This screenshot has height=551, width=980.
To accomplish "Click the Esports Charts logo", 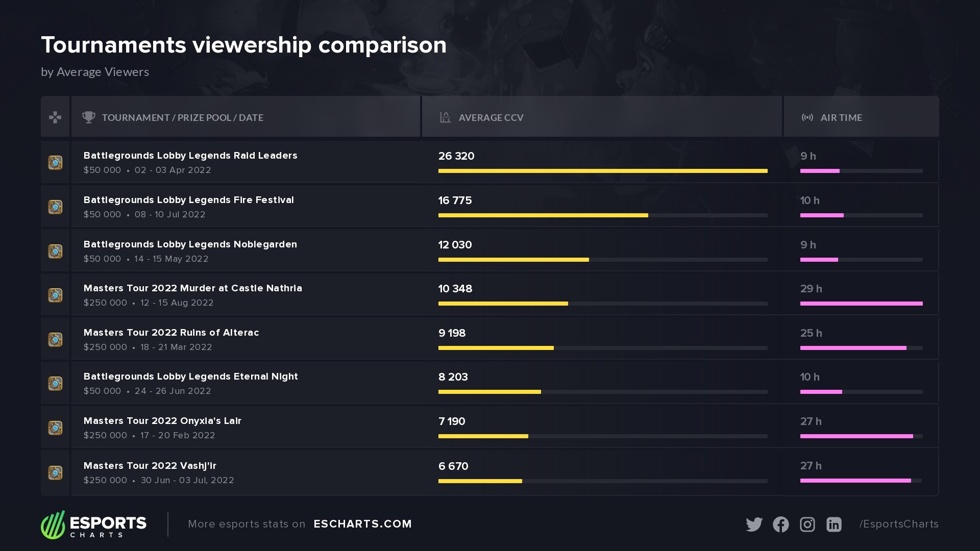I will pyautogui.click(x=94, y=524).
